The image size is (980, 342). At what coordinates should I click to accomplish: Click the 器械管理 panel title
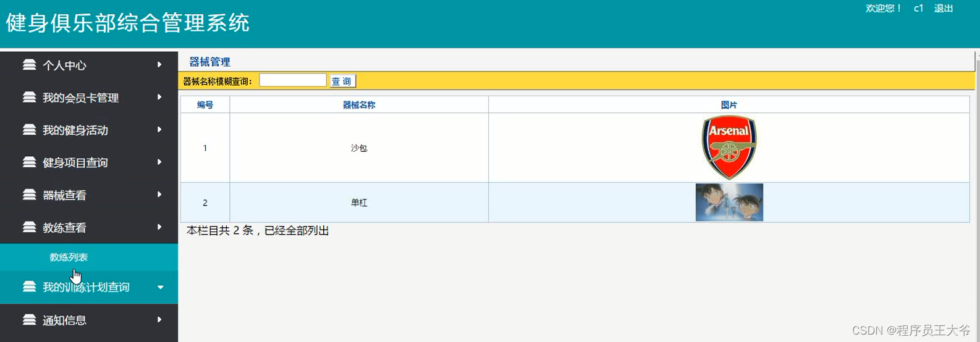[x=209, y=62]
